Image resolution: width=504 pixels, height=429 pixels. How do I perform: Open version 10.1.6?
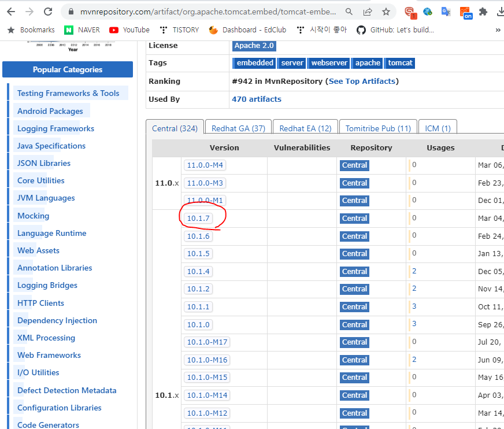[198, 236]
